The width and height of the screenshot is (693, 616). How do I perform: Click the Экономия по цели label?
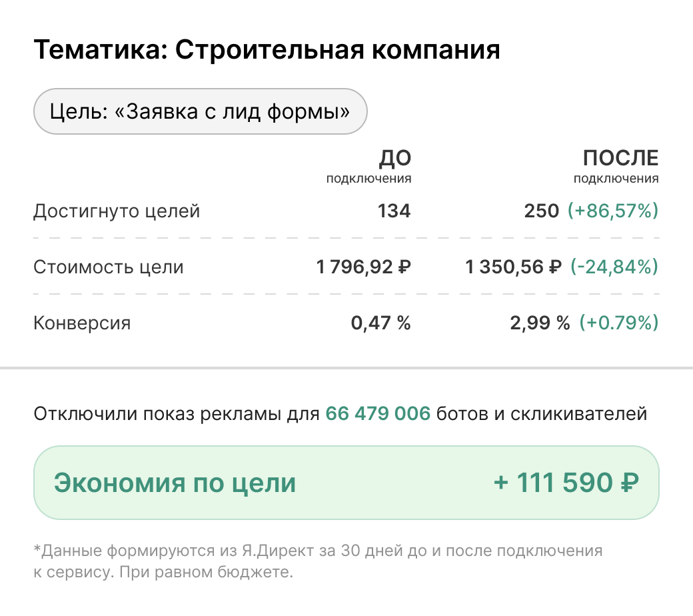175,483
